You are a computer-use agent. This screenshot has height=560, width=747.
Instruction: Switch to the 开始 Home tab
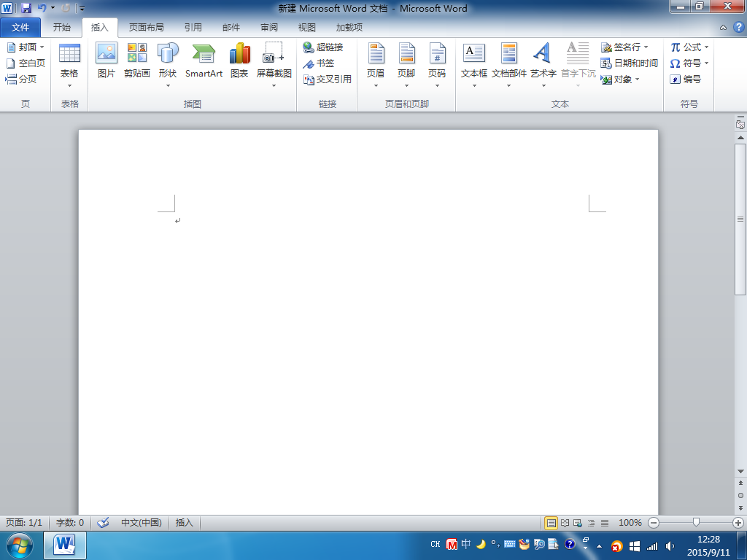(x=61, y=28)
